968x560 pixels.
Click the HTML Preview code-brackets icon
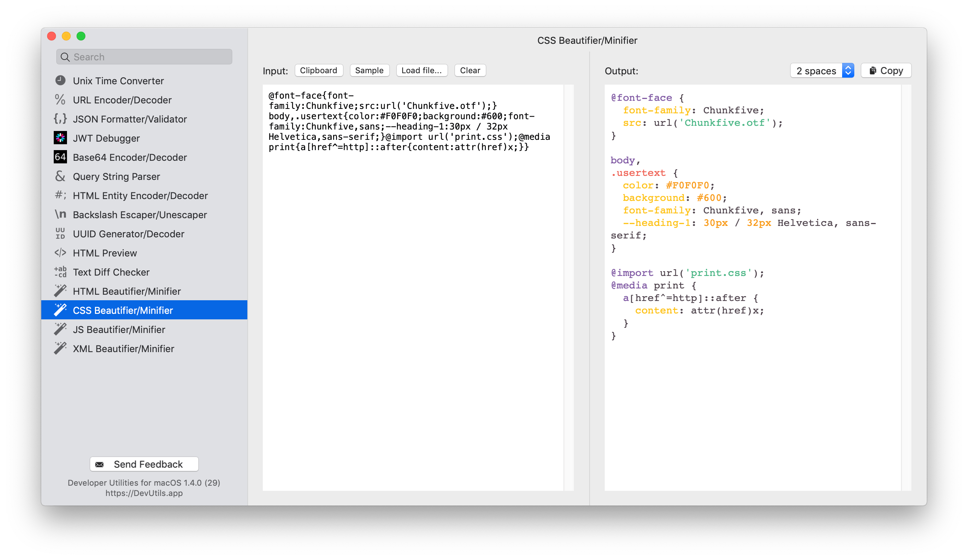(x=60, y=253)
